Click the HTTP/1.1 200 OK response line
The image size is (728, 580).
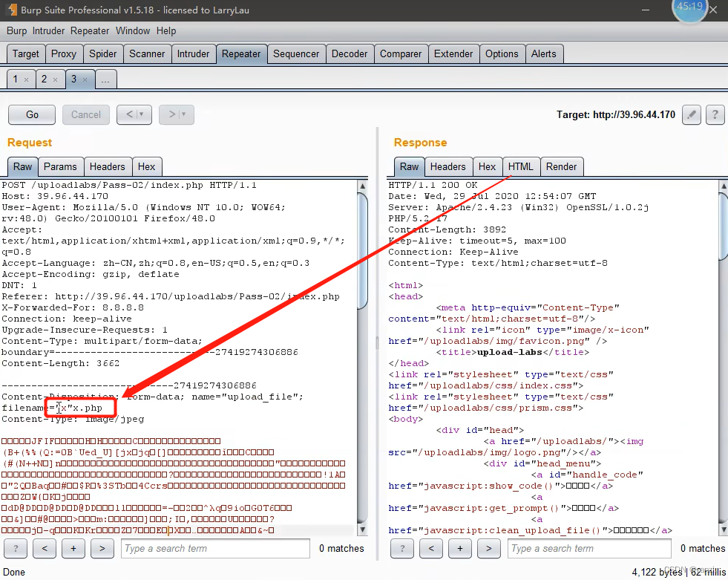coord(433,185)
